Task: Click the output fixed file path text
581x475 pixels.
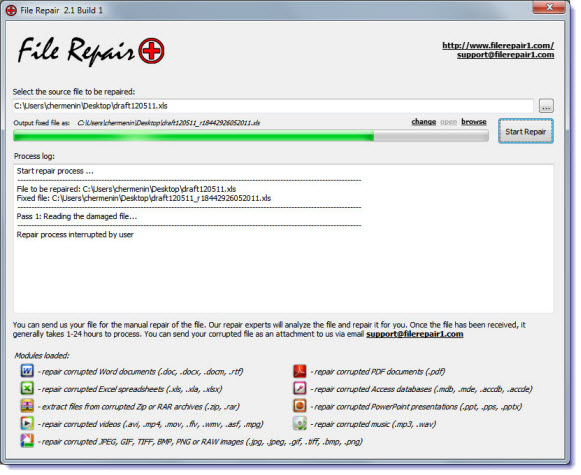Action: tap(169, 123)
